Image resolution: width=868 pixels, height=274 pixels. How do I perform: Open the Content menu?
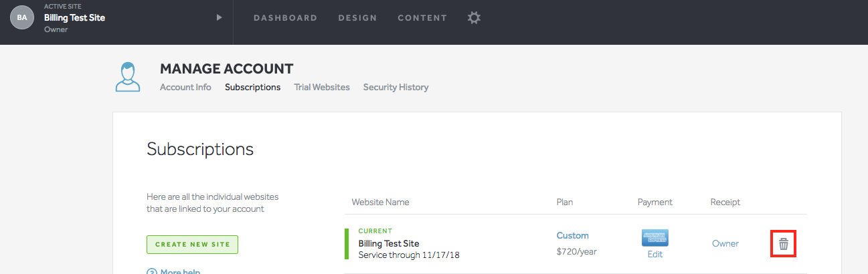pos(422,18)
